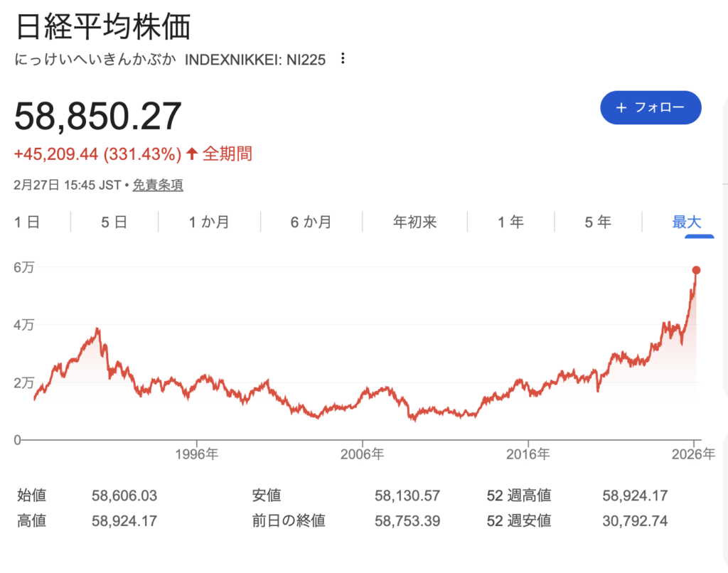The width and height of the screenshot is (728, 573).
Task: Open the three-dot more options menu
Action: click(343, 59)
